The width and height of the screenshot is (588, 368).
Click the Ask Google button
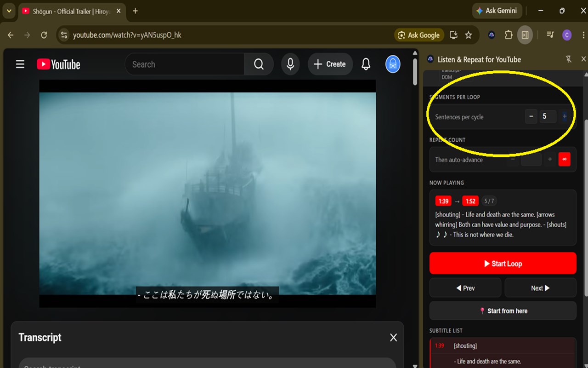(x=418, y=35)
